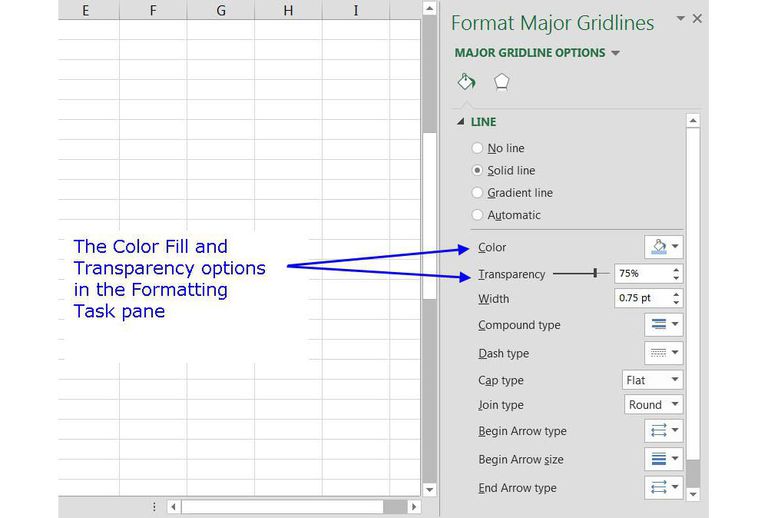Open the Color picker dropdown arrow
The height and width of the screenshot is (518, 768).
(675, 247)
